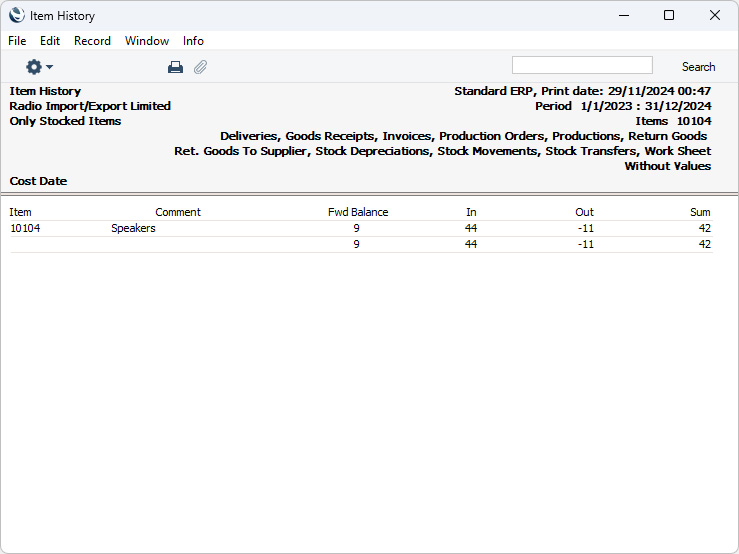The height and width of the screenshot is (554, 739).
Task: Click the Standard ERP logo in title bar
Action: [x=16, y=16]
